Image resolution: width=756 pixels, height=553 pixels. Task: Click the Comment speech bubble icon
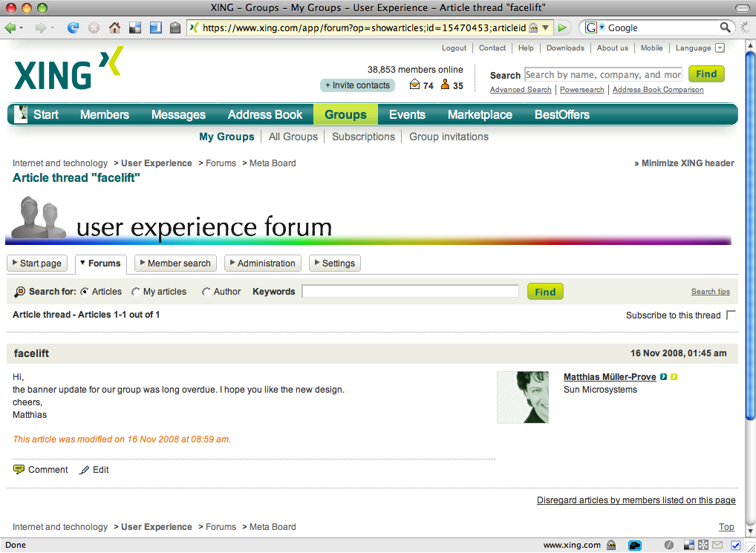point(19,470)
